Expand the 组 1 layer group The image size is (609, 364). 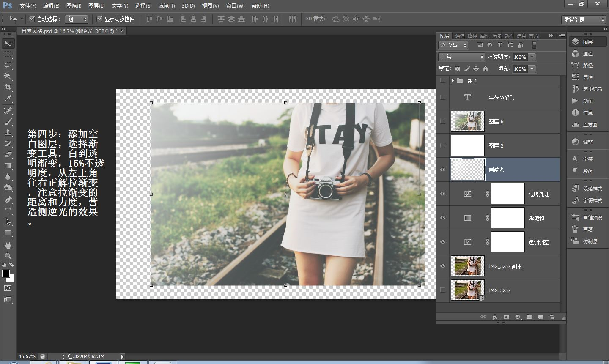click(x=453, y=80)
